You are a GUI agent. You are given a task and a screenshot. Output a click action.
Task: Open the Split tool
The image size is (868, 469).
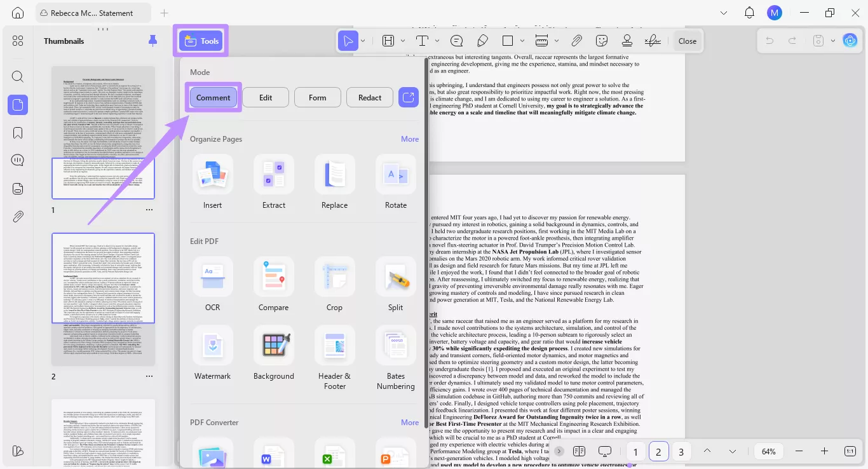click(396, 276)
